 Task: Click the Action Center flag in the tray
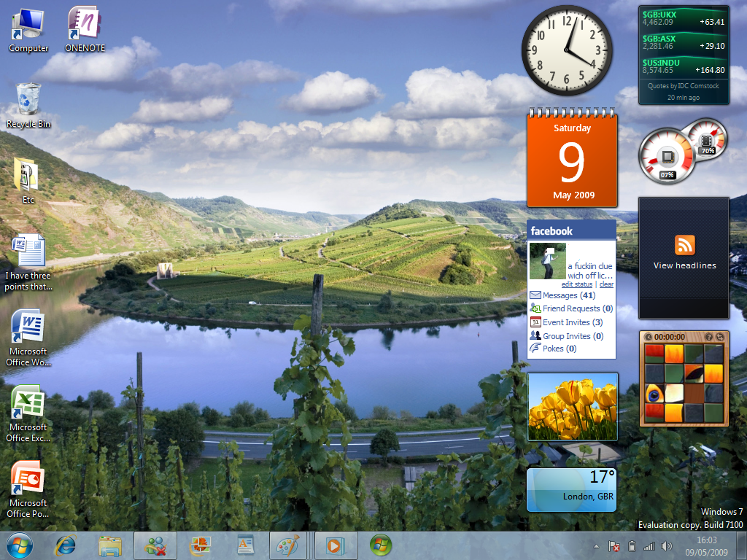tap(614, 545)
